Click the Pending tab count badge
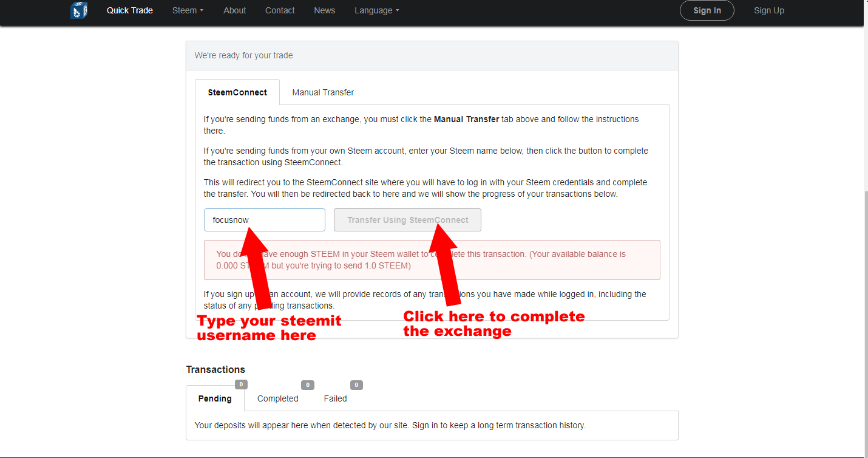Image resolution: width=868 pixels, height=458 pixels. (x=241, y=385)
